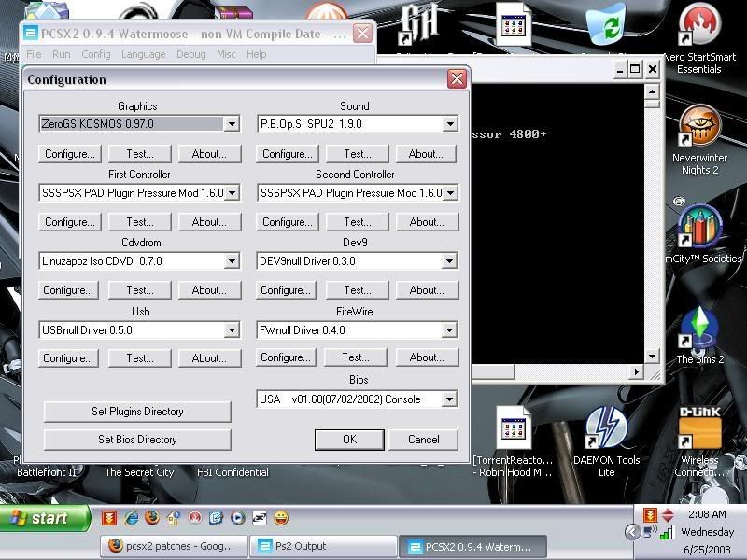Select TorrentReactor Robin Hood desktop file

[x=513, y=441]
